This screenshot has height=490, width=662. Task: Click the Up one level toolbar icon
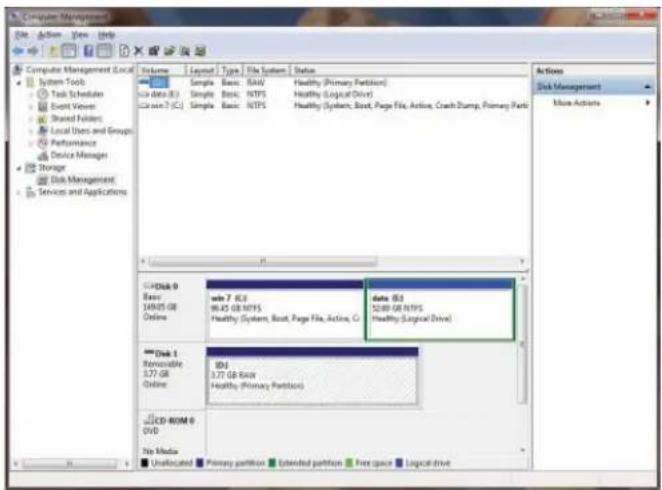click(53, 51)
